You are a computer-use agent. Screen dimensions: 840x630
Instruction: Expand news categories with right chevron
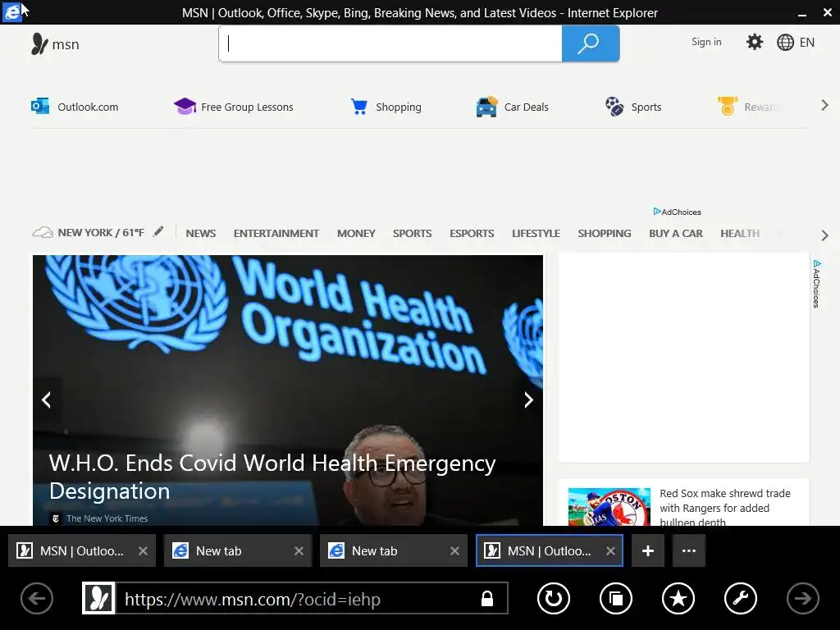pyautogui.click(x=824, y=235)
